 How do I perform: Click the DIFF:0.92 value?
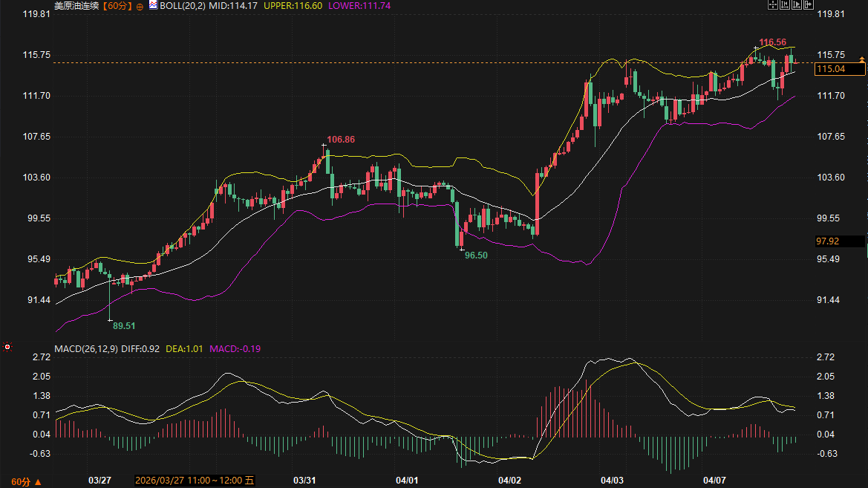pyautogui.click(x=140, y=349)
